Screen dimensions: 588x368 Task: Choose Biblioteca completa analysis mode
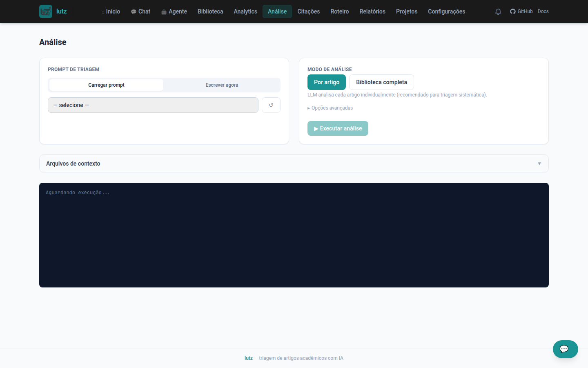(381, 82)
